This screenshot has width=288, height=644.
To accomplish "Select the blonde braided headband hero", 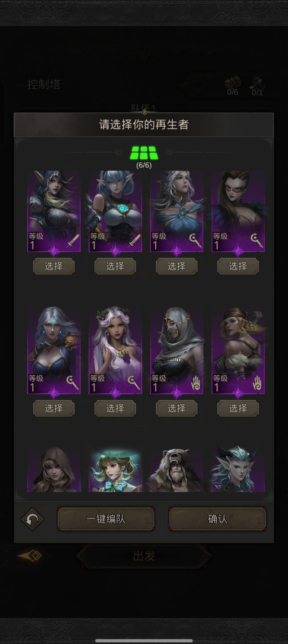I will pyautogui.click(x=238, y=408).
